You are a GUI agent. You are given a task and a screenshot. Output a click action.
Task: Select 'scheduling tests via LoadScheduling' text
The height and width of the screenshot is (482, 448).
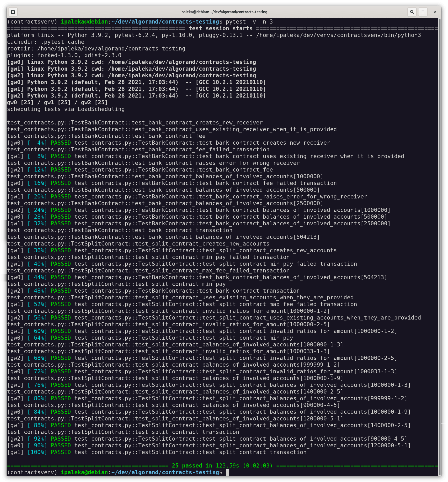(x=66, y=109)
